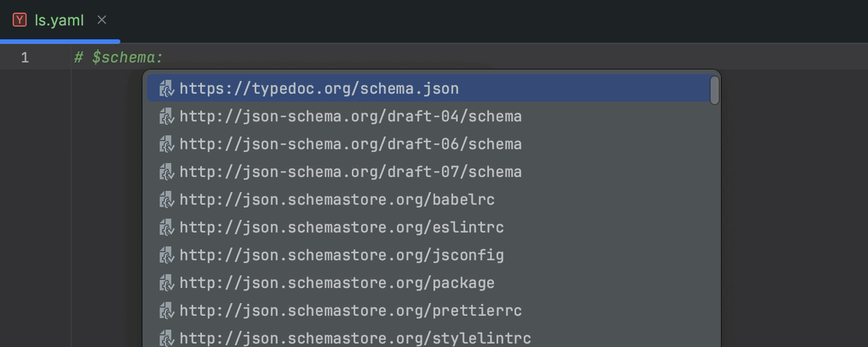Select the https://typedoc.org/schema.json completion entry
The width and height of the screenshot is (868, 347).
318,88
